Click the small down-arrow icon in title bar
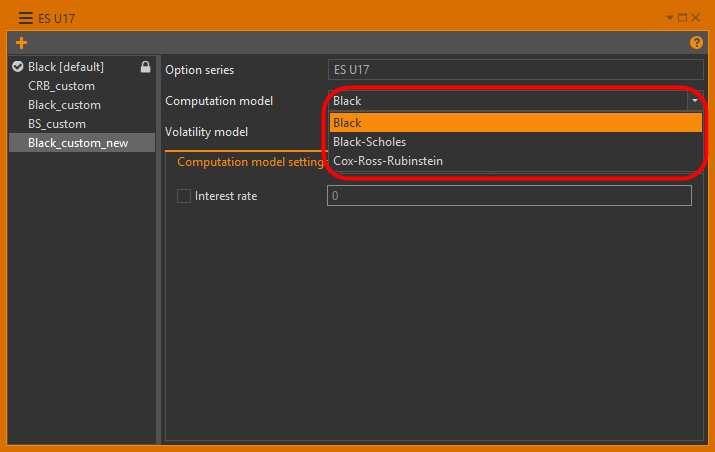Screen dimensions: 715x452 [670, 18]
